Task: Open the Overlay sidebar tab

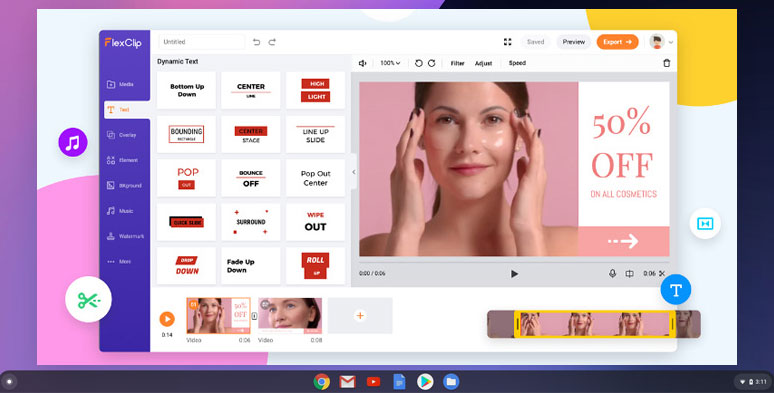Action: [121, 135]
